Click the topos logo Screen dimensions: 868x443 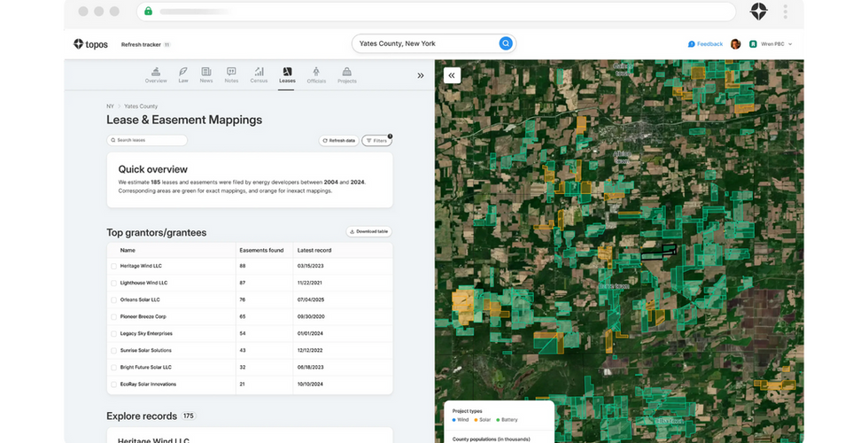[x=90, y=44]
